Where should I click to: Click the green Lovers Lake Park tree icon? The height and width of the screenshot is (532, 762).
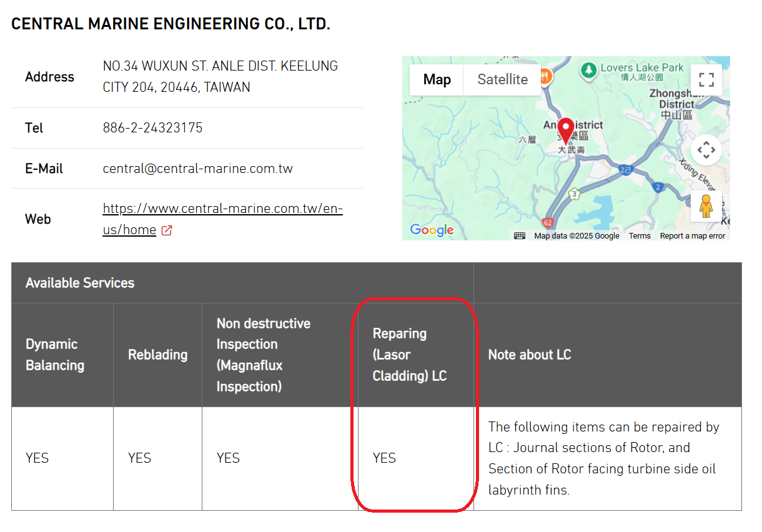pos(588,70)
